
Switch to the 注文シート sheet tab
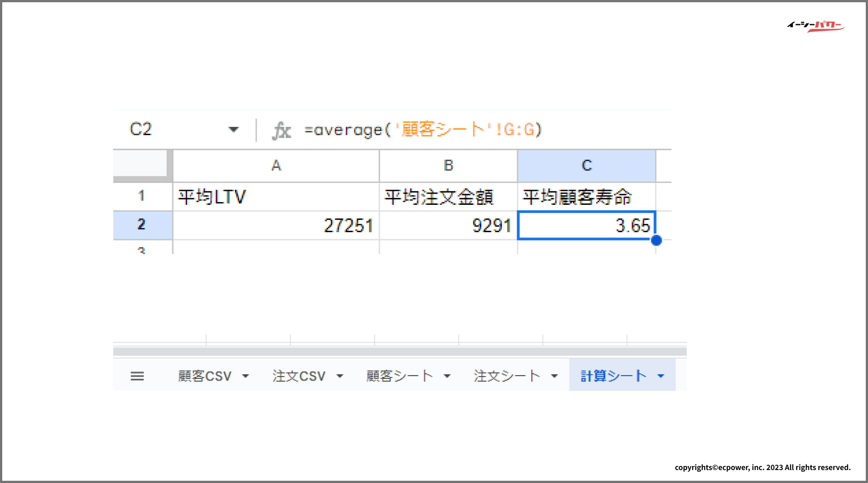pos(507,376)
